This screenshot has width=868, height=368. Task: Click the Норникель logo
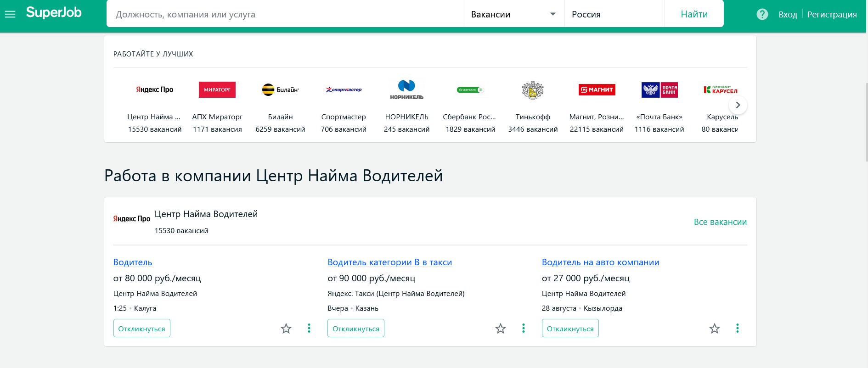point(407,89)
